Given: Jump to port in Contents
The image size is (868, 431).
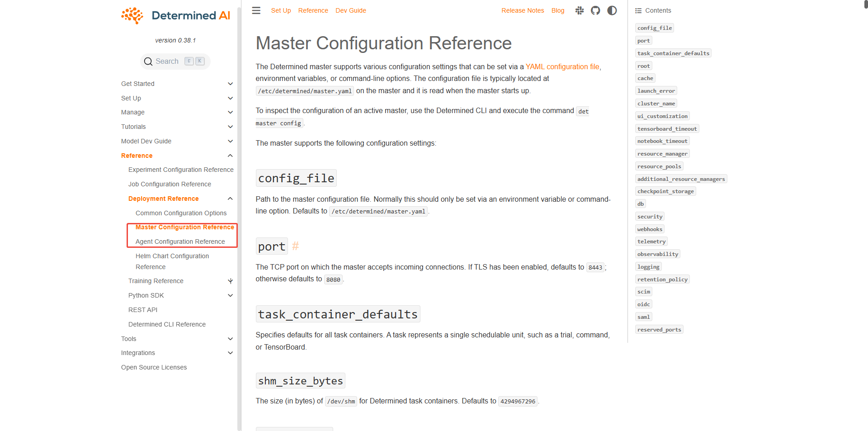Looking at the screenshot, I should [x=643, y=41].
